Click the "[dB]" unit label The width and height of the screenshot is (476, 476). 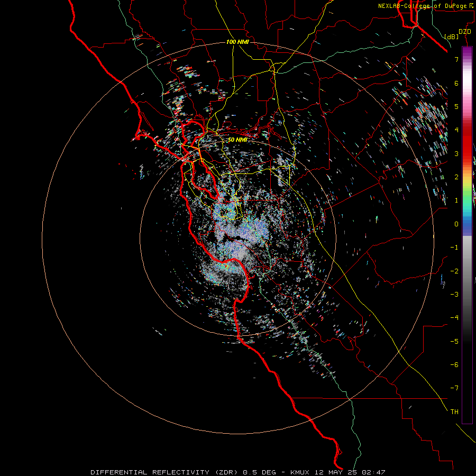tap(452, 36)
